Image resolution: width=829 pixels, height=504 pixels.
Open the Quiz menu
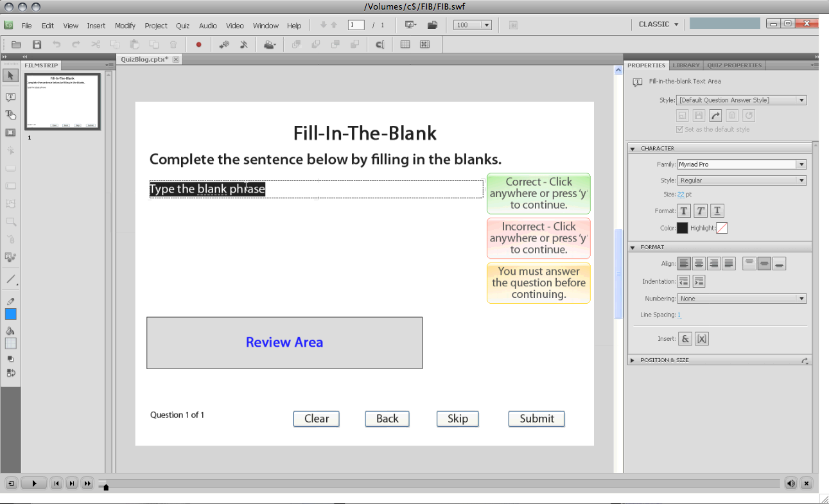coord(182,26)
